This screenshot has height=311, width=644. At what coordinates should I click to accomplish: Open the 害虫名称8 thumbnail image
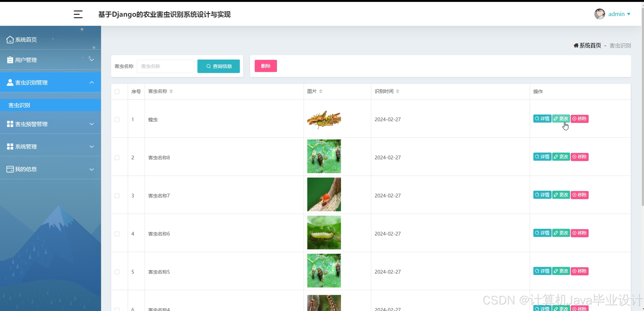[x=324, y=156]
